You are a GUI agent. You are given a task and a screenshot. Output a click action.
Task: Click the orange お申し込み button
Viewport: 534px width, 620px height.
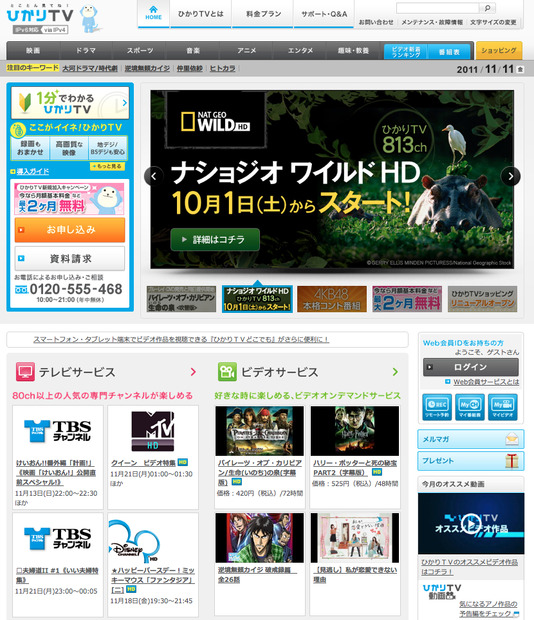(70, 230)
